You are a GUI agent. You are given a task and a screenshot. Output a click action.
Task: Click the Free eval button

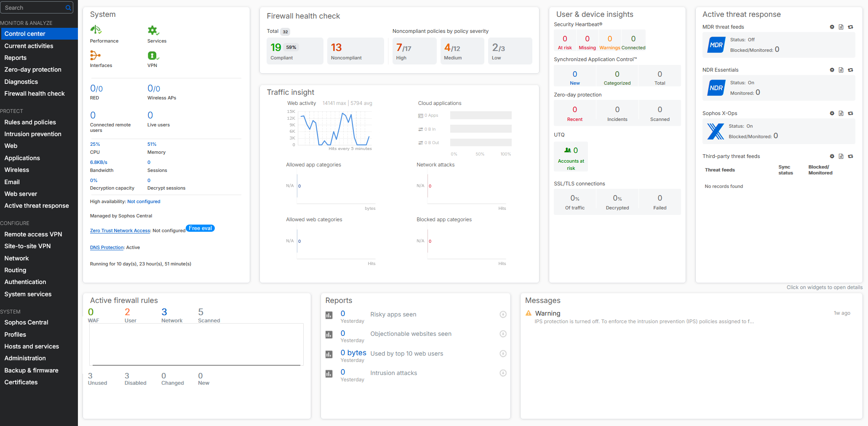[200, 228]
